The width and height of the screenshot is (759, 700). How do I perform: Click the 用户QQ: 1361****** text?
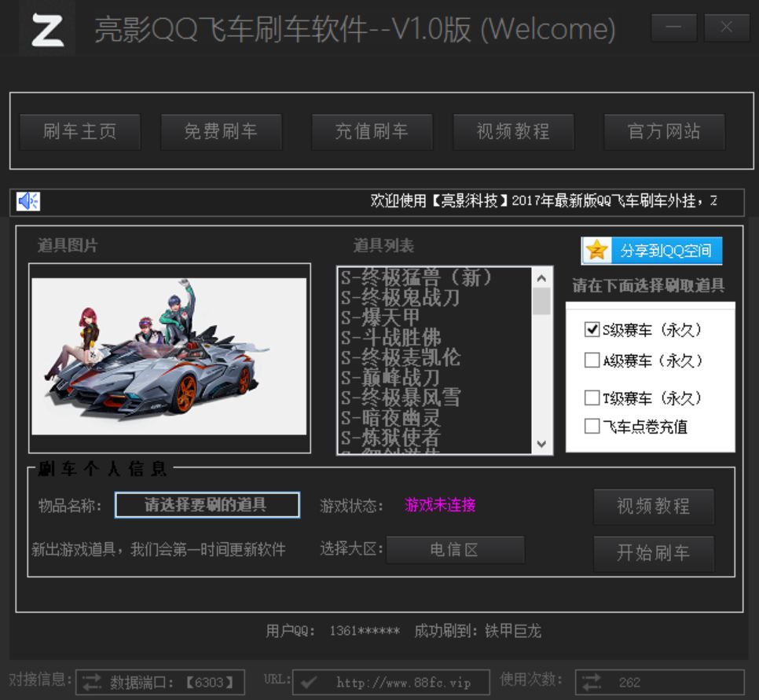(x=332, y=631)
